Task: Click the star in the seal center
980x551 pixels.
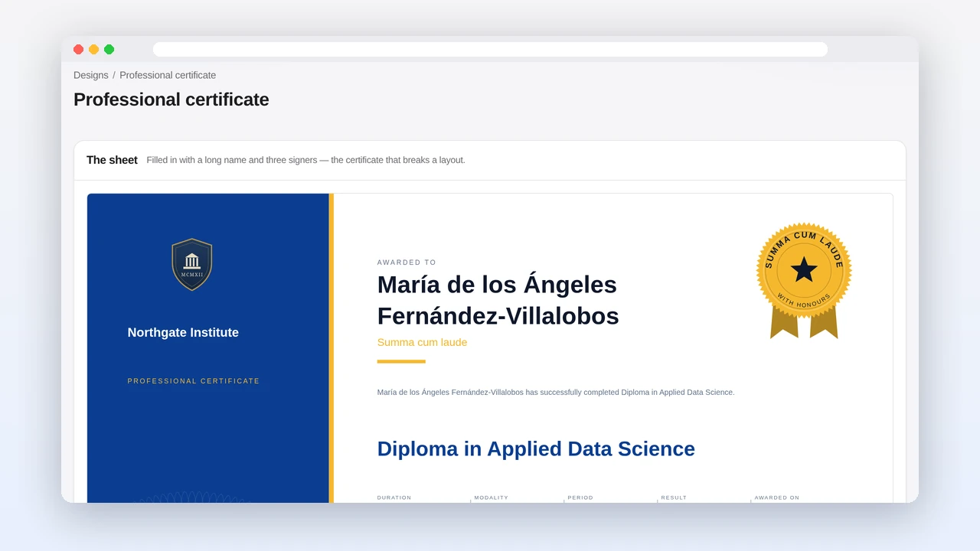Action: [x=804, y=269]
